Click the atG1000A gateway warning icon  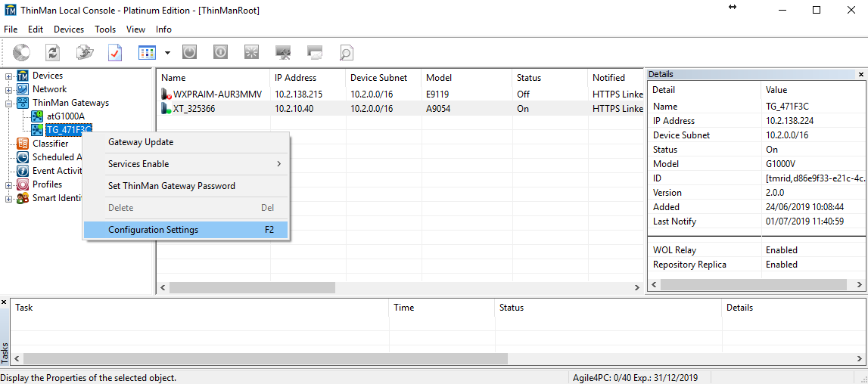click(x=37, y=116)
